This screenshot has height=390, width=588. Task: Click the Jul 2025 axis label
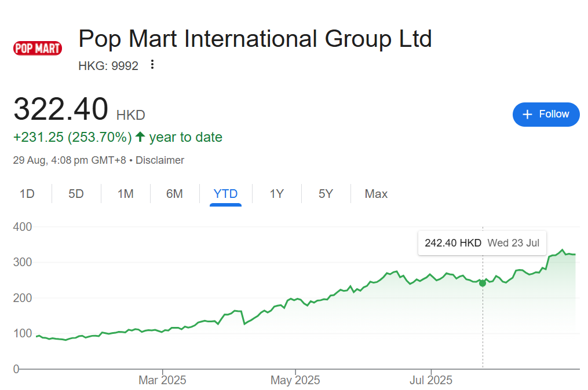tap(431, 381)
